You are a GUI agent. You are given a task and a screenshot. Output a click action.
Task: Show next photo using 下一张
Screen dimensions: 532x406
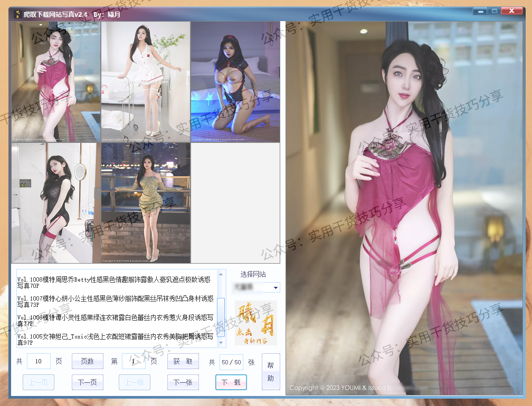[x=183, y=382]
